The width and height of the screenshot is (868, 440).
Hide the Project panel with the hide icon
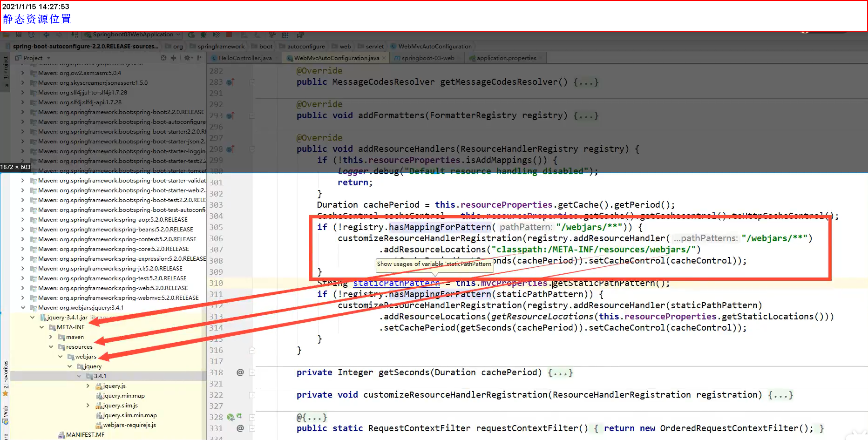click(200, 58)
